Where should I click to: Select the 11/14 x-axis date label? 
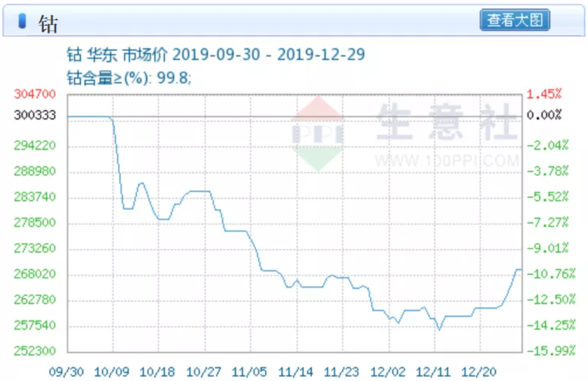(295, 372)
